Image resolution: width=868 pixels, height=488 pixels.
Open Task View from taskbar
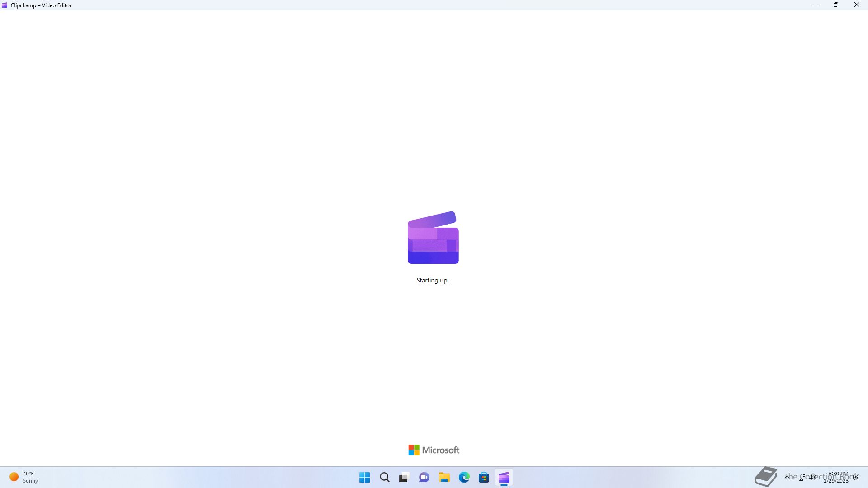[404, 478]
